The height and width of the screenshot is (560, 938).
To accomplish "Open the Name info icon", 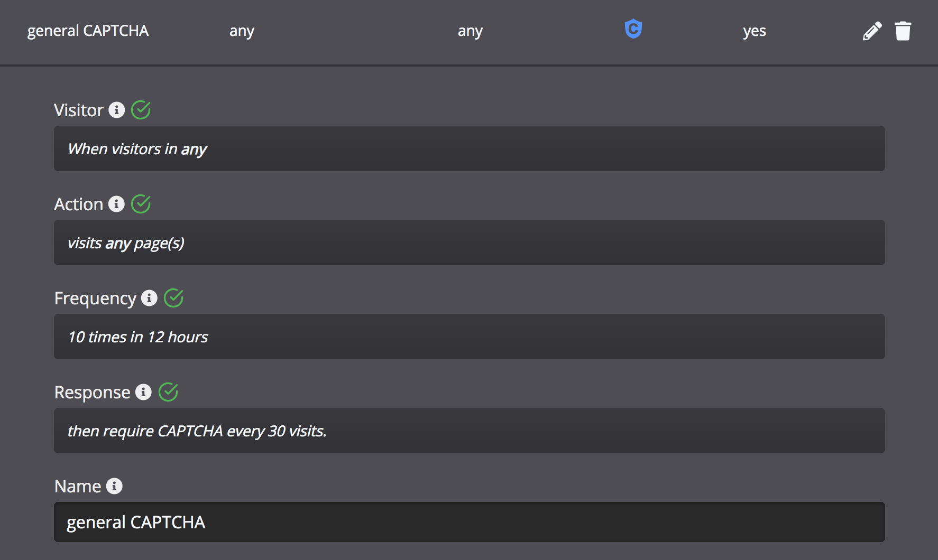I will coord(114,486).
